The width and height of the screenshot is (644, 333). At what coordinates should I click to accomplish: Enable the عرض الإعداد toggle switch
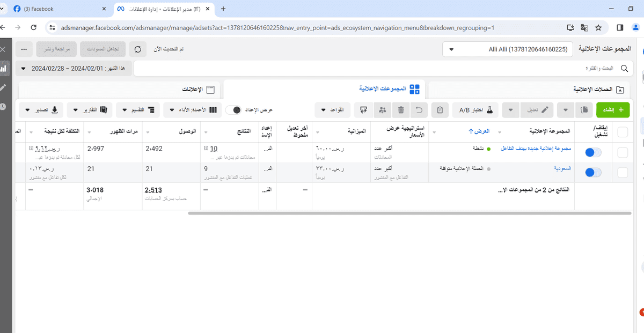coord(235,109)
